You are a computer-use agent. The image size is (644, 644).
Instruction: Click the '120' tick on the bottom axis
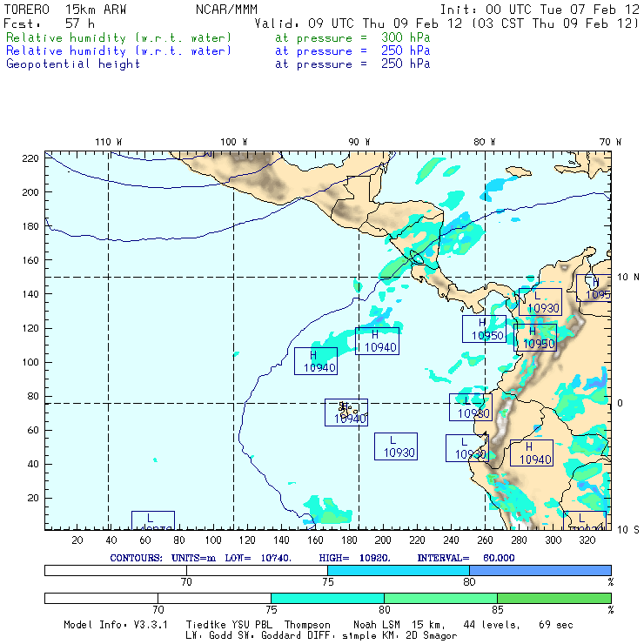(x=247, y=540)
